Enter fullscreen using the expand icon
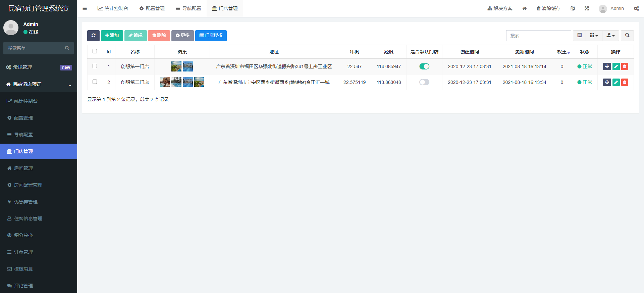This screenshot has width=644, height=293. pyautogui.click(x=587, y=8)
